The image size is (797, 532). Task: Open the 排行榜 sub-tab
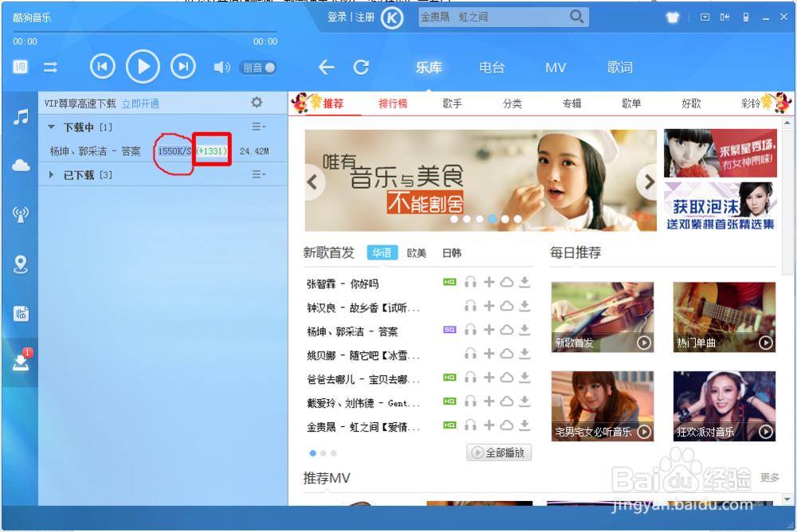(x=393, y=104)
